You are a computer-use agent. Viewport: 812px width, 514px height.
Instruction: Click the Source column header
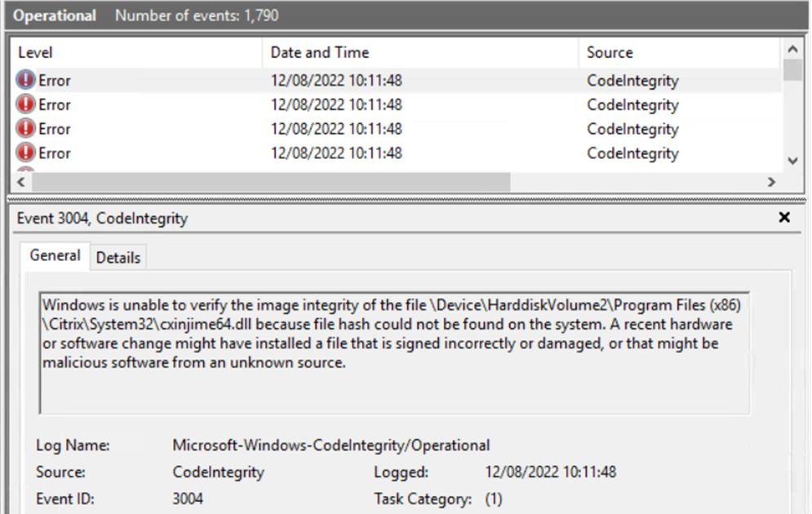[x=610, y=53]
